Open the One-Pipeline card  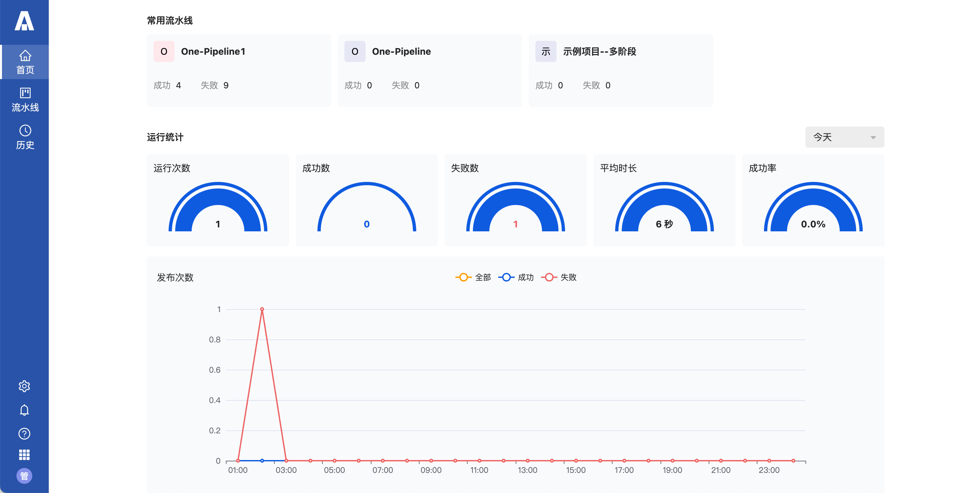(430, 71)
